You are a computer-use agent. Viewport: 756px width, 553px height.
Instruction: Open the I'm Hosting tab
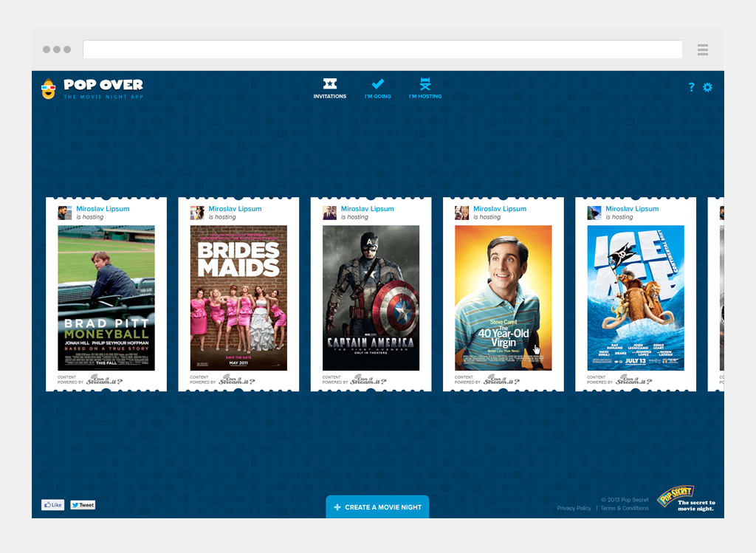click(x=425, y=88)
